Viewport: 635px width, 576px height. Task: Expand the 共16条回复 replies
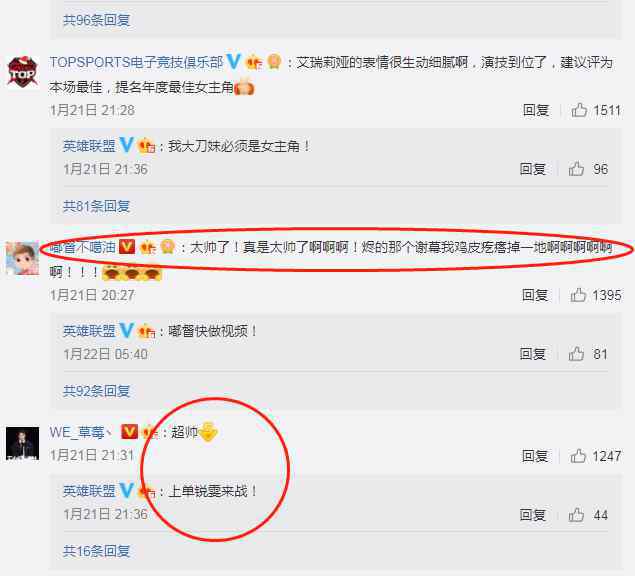coord(96,550)
